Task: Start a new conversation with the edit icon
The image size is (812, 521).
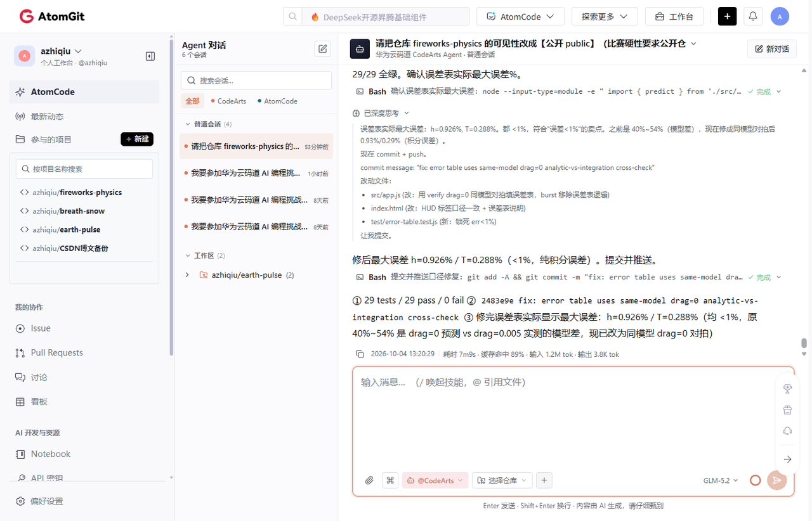Action: pos(323,49)
